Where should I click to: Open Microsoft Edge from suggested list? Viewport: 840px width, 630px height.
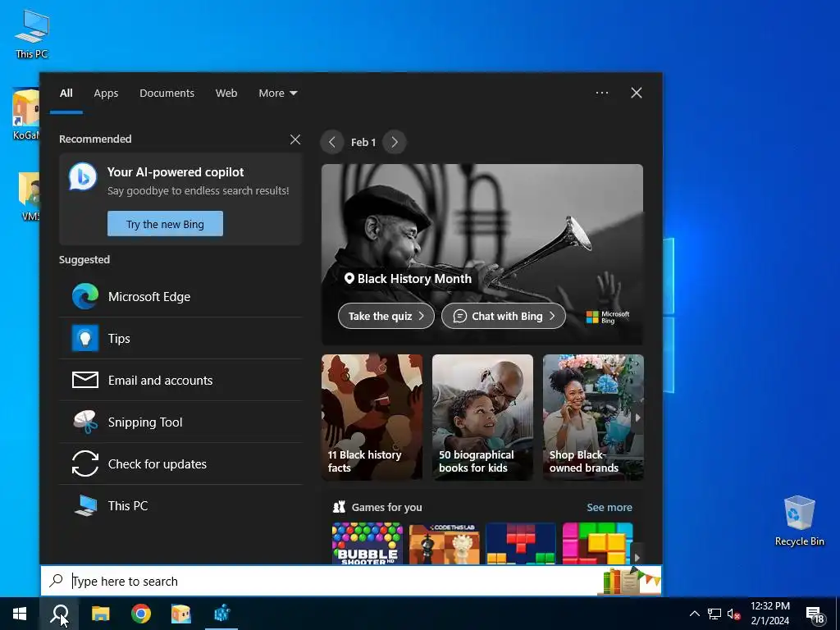click(x=180, y=297)
